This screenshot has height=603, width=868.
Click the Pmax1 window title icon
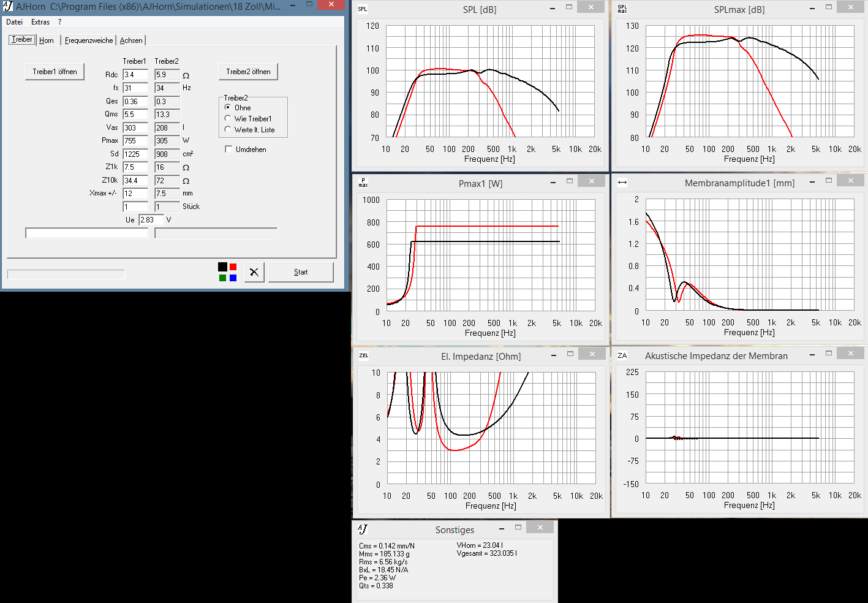tap(363, 183)
